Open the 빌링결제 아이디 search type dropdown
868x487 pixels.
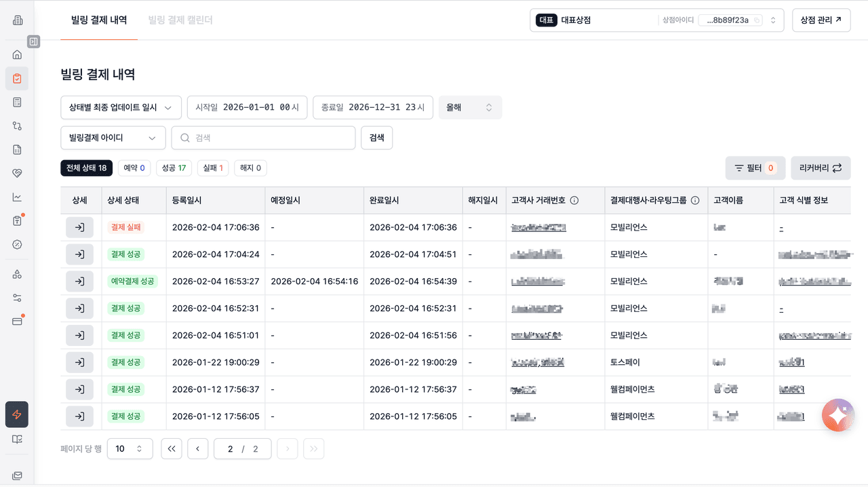pyautogui.click(x=113, y=138)
